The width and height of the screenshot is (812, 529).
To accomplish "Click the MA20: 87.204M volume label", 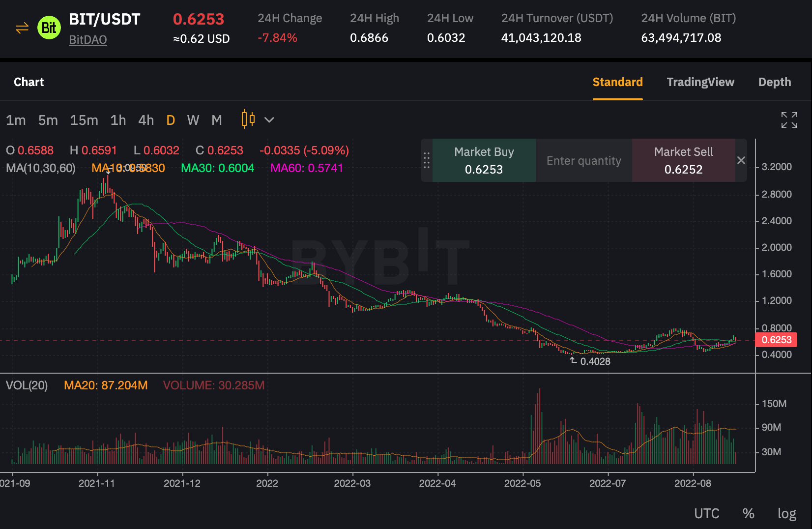I will tap(106, 385).
